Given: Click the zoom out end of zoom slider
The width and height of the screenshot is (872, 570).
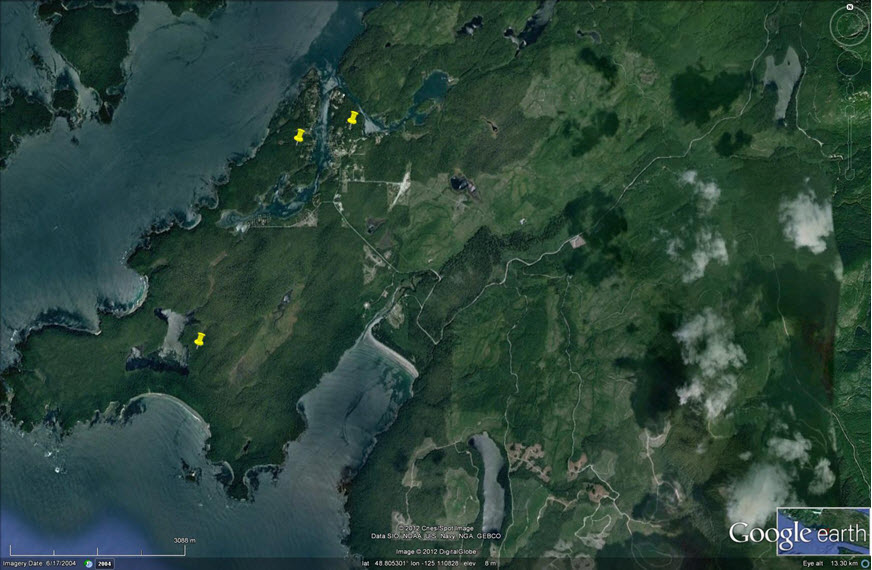Looking at the screenshot, I should tap(849, 173).
